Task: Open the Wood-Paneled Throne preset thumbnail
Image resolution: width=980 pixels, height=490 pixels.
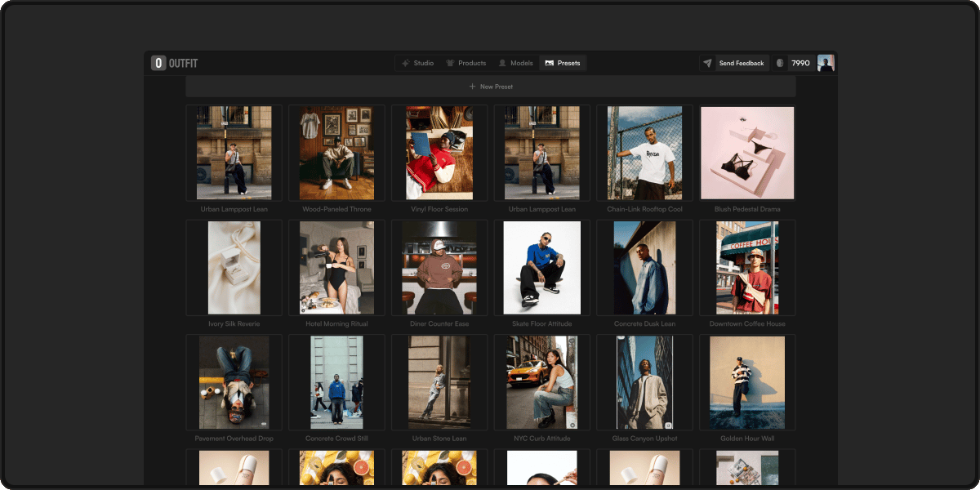Action: click(x=336, y=153)
